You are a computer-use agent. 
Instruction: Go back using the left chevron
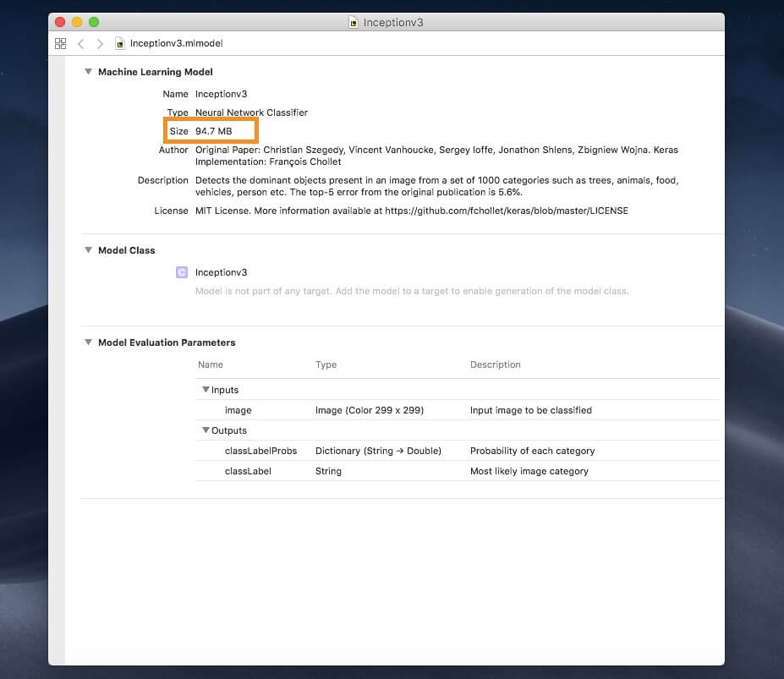80,43
